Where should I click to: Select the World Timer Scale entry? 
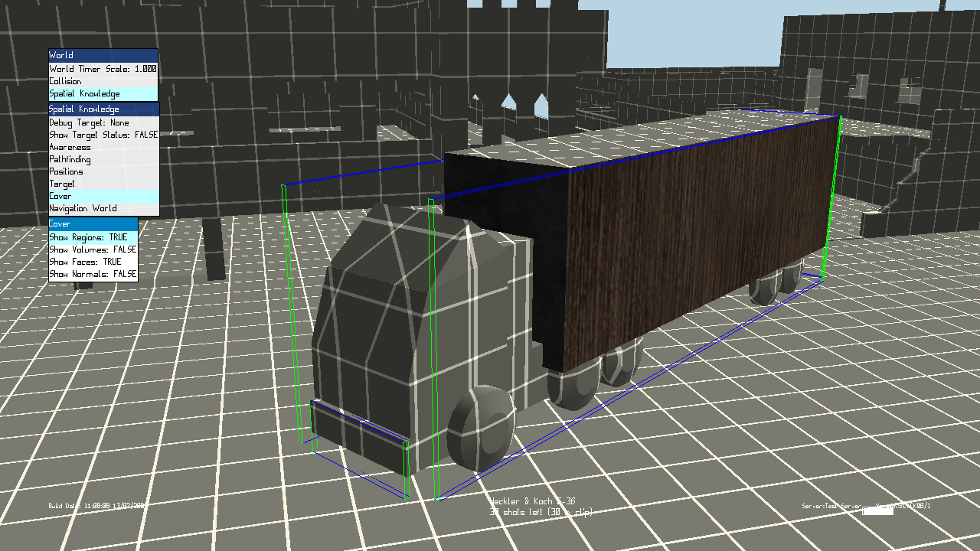tap(103, 69)
